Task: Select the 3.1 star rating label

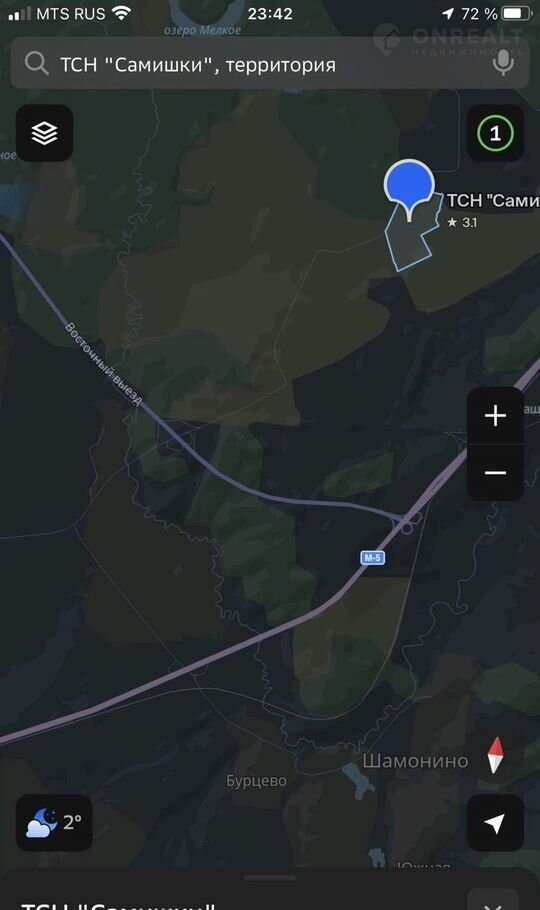Action: pyautogui.click(x=462, y=222)
